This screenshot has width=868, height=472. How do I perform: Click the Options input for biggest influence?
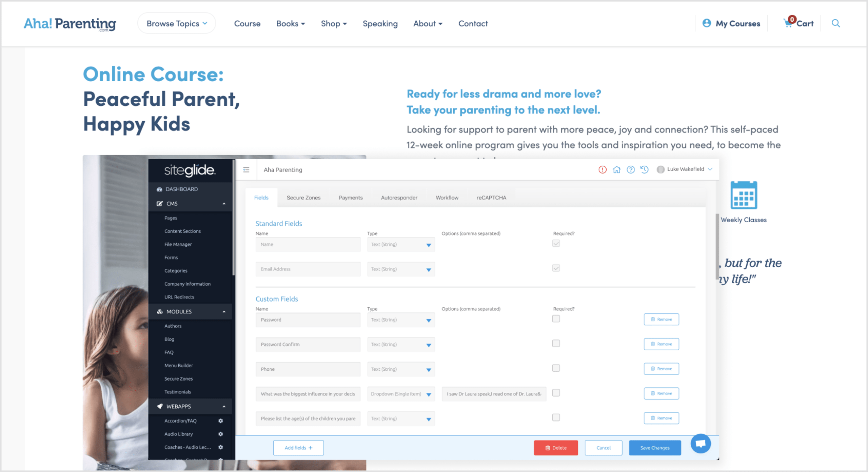(x=494, y=394)
